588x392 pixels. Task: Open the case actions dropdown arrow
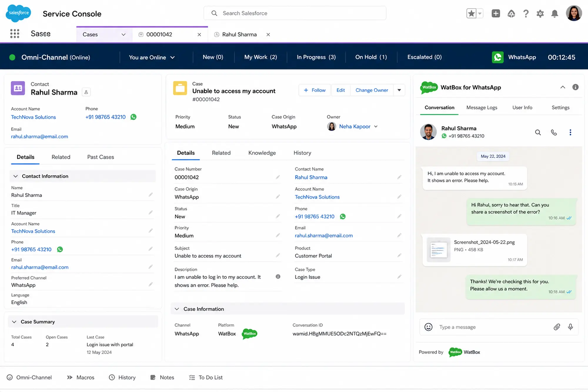click(x=399, y=90)
